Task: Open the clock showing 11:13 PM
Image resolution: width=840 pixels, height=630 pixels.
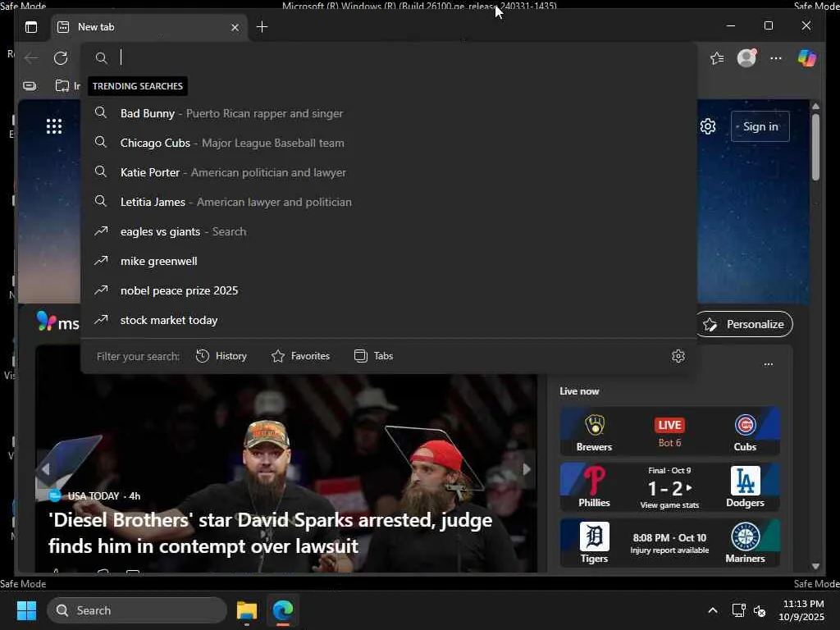Action: (802, 610)
